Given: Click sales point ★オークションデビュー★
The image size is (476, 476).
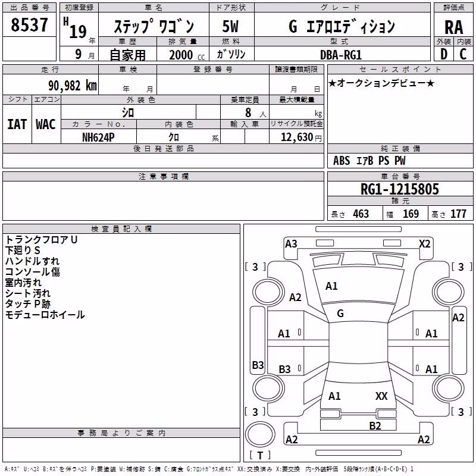Looking at the screenshot, I should coord(381,83).
